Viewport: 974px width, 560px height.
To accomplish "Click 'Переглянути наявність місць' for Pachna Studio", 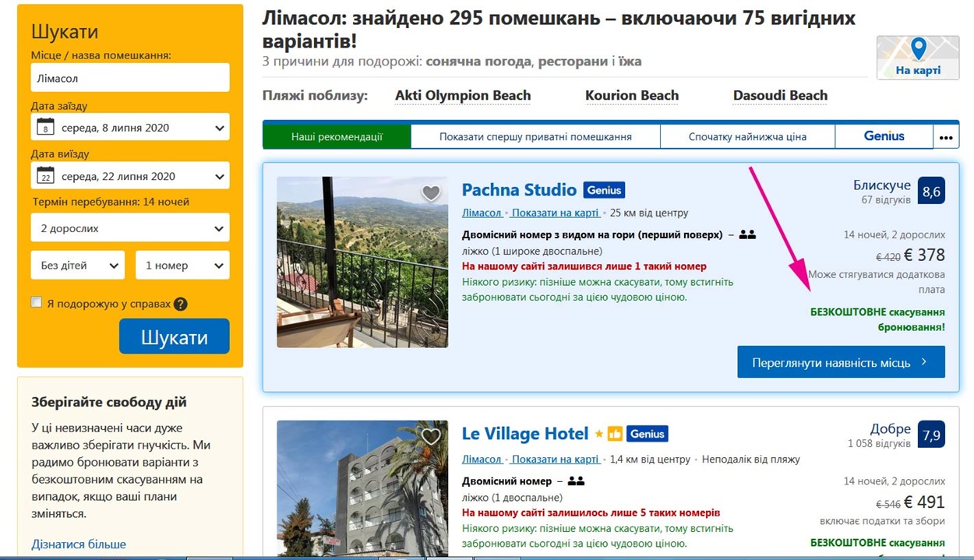I will (x=841, y=362).
